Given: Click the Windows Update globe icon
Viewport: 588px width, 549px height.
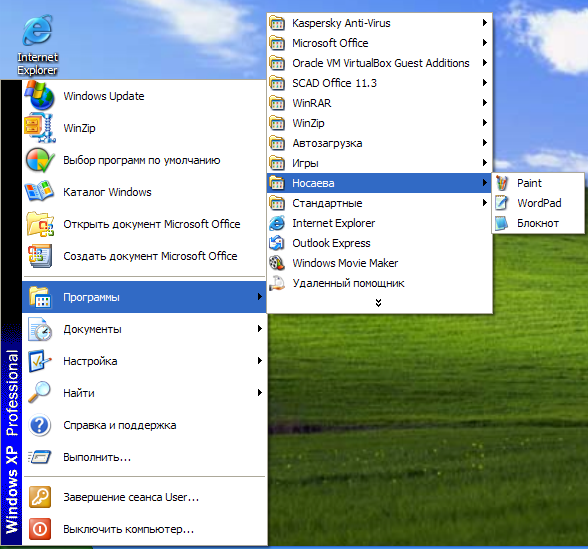Looking at the screenshot, I should [40, 96].
